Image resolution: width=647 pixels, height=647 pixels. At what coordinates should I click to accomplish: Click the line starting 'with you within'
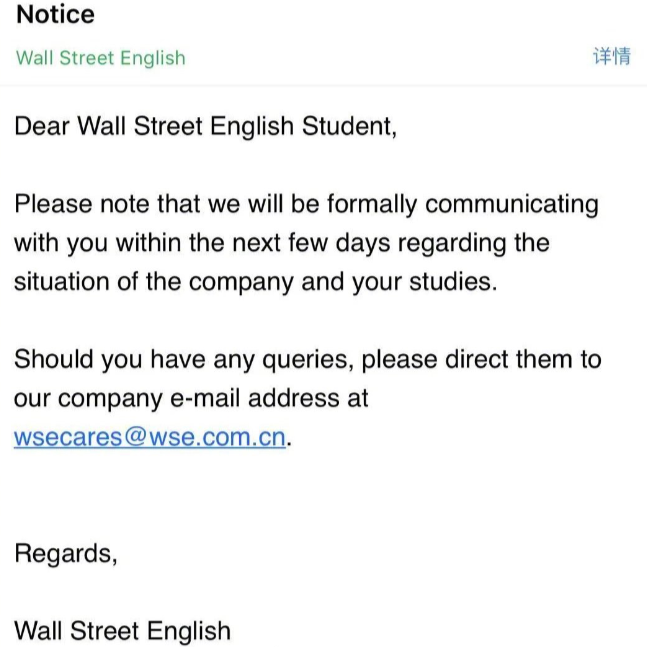pos(281,243)
